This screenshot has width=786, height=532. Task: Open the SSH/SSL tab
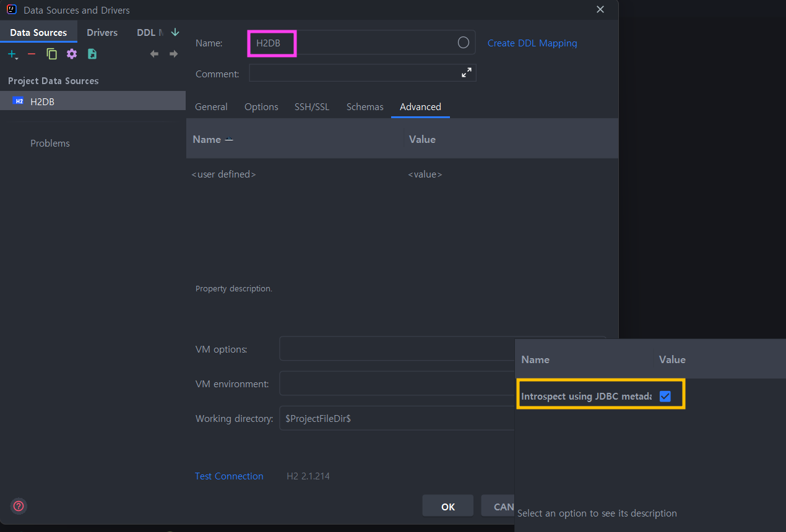pyautogui.click(x=312, y=107)
